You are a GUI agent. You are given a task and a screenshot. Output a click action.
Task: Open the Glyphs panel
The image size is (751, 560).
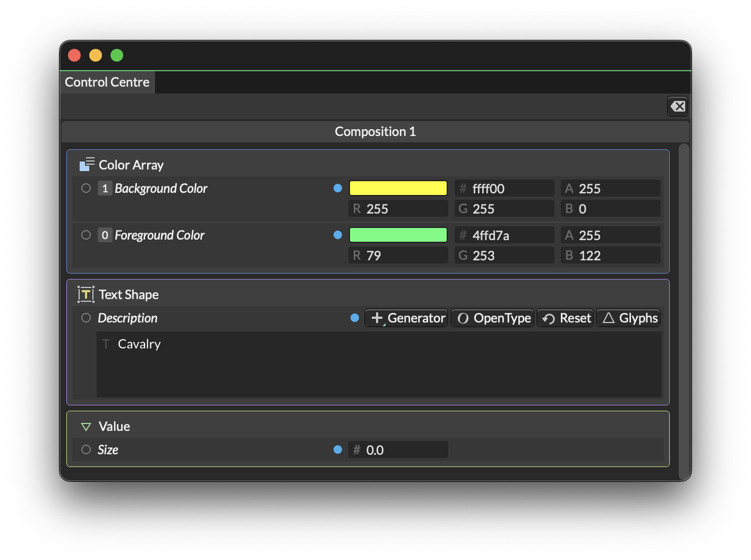(629, 318)
